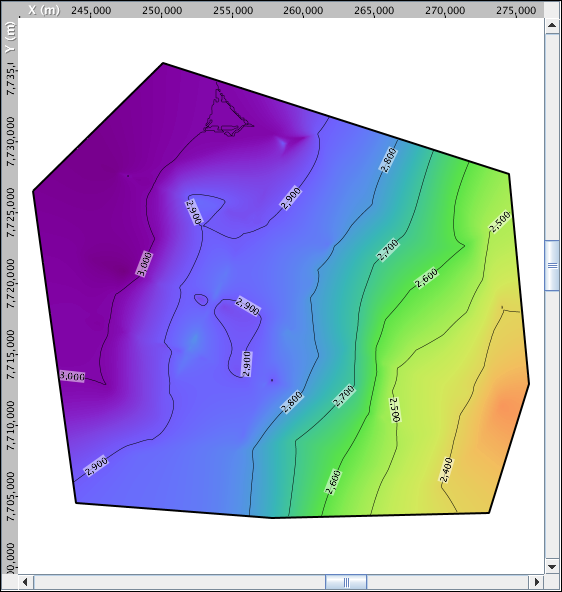Screen dimensions: 562x592
Task: Click the horizontal scrollbar right arrow
Action: (536, 582)
